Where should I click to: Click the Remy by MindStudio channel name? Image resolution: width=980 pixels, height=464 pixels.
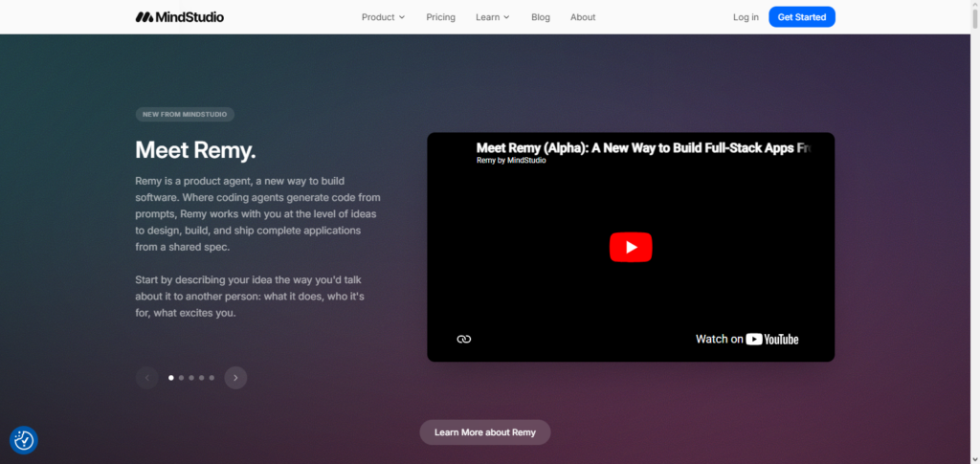pyautogui.click(x=511, y=161)
